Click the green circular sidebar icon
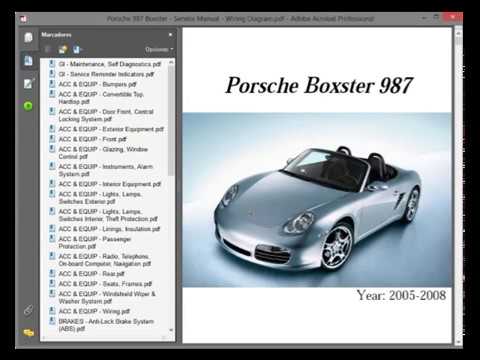Screen dimensions: 480x360 [28, 106]
